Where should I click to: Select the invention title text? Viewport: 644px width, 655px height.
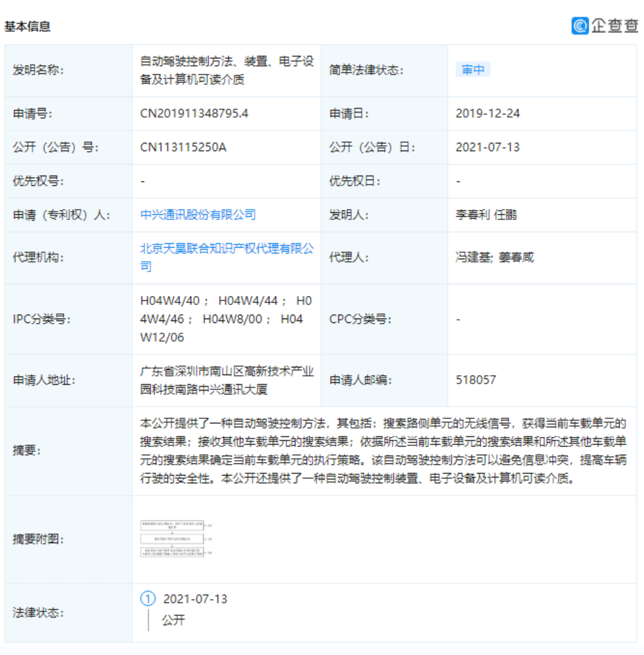[226, 70]
